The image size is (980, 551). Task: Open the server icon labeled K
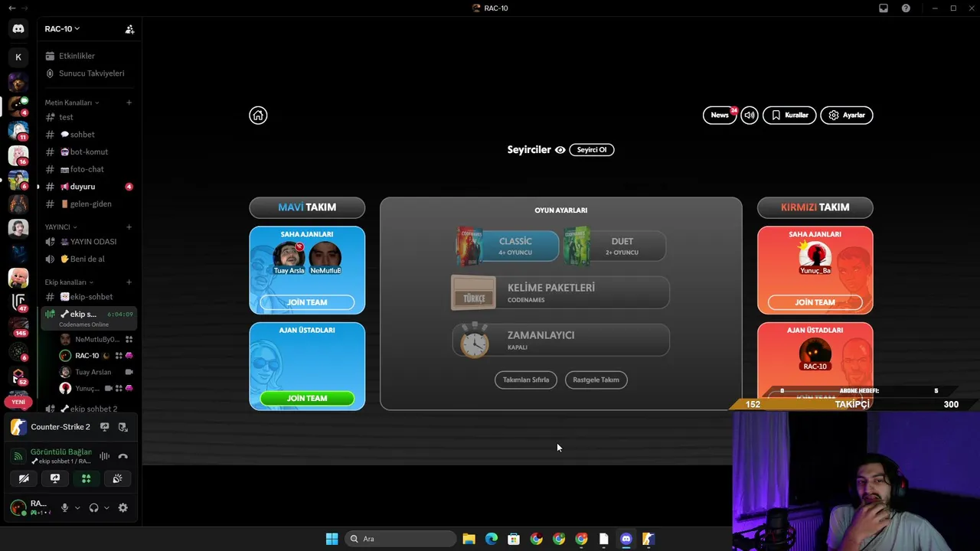(18, 57)
